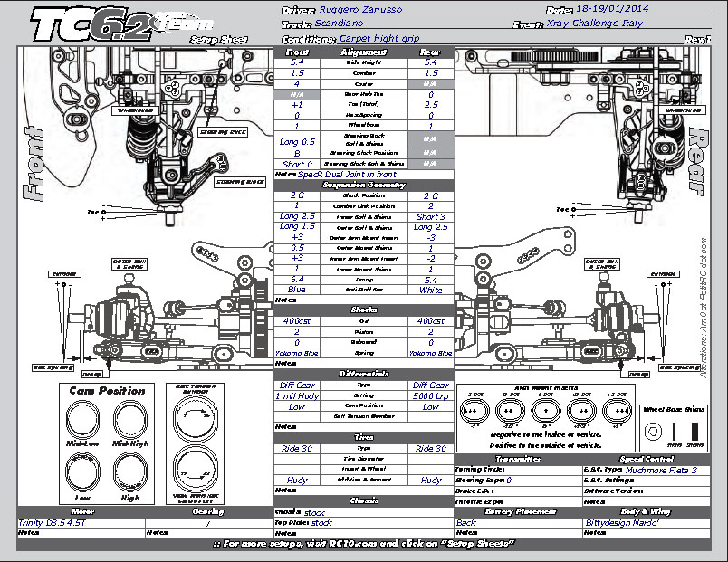The image size is (728, 562).
Task: Click the Gearing section header
Action: coord(208,511)
